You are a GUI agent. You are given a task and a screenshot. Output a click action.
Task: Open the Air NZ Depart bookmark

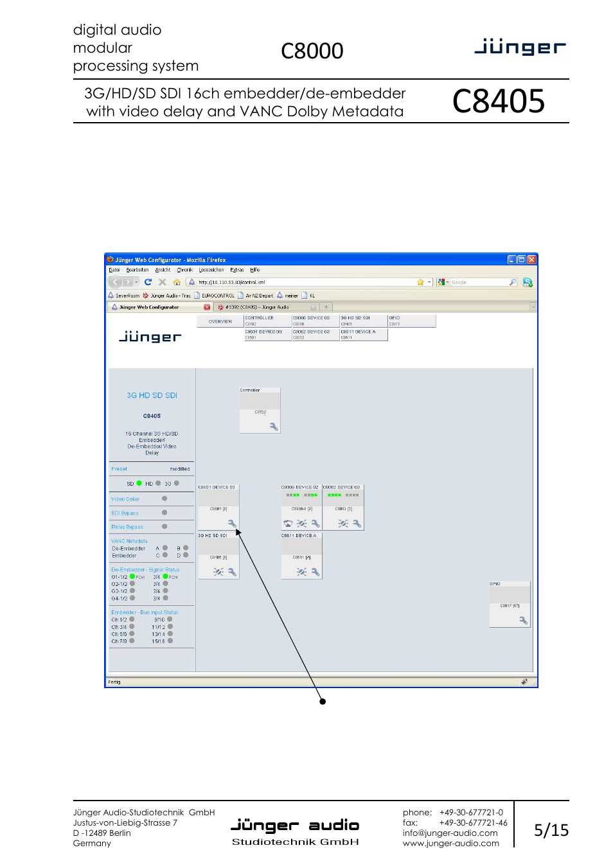pyautogui.click(x=256, y=296)
